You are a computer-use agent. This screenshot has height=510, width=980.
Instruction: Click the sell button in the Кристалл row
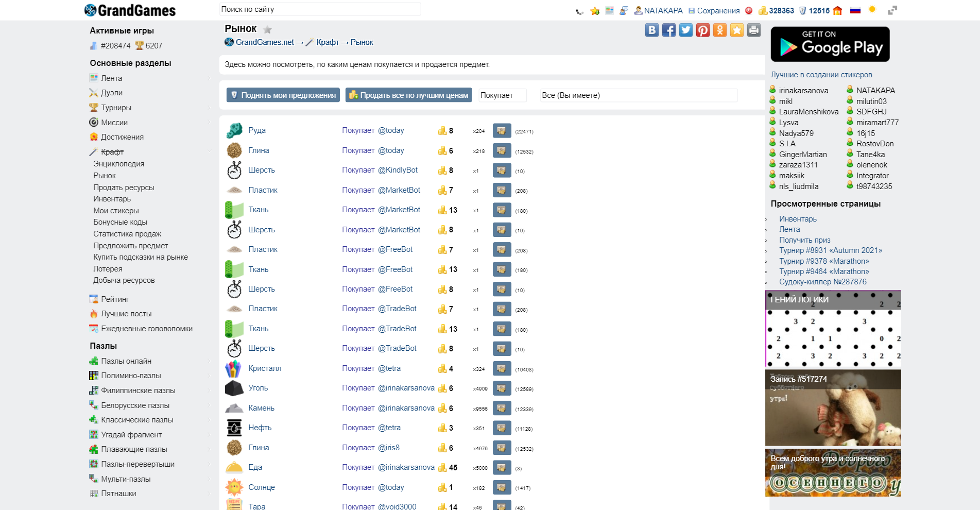[x=502, y=369]
